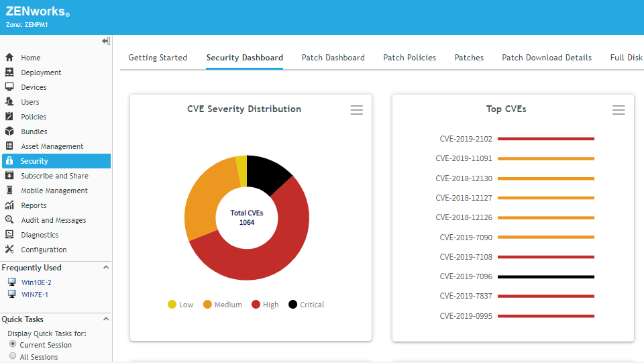Click the CVE-2018-12126 label

[464, 217]
